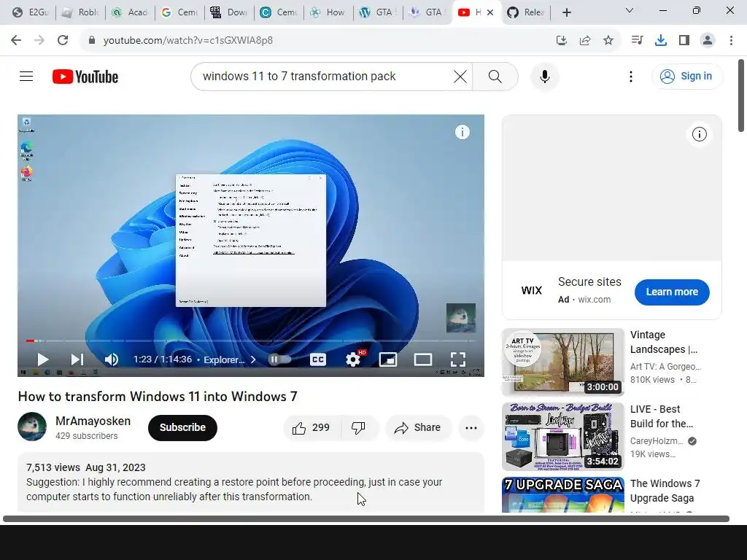Dislike the video

(359, 427)
